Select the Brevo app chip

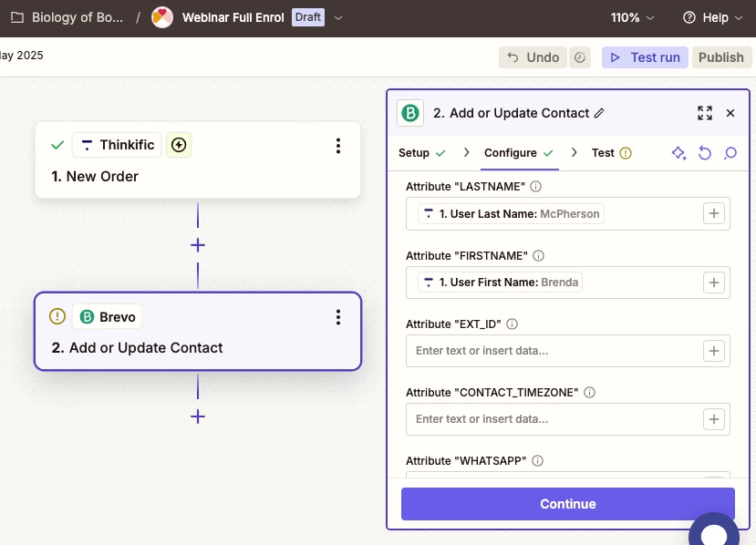coord(107,316)
